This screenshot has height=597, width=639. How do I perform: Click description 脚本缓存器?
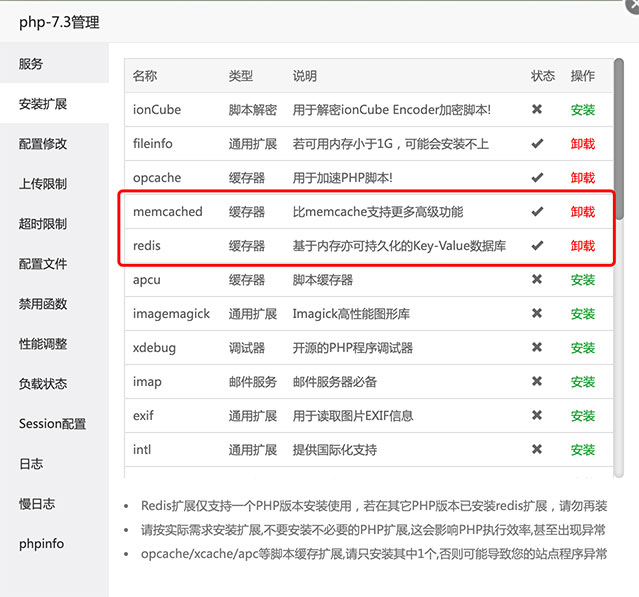(322, 280)
